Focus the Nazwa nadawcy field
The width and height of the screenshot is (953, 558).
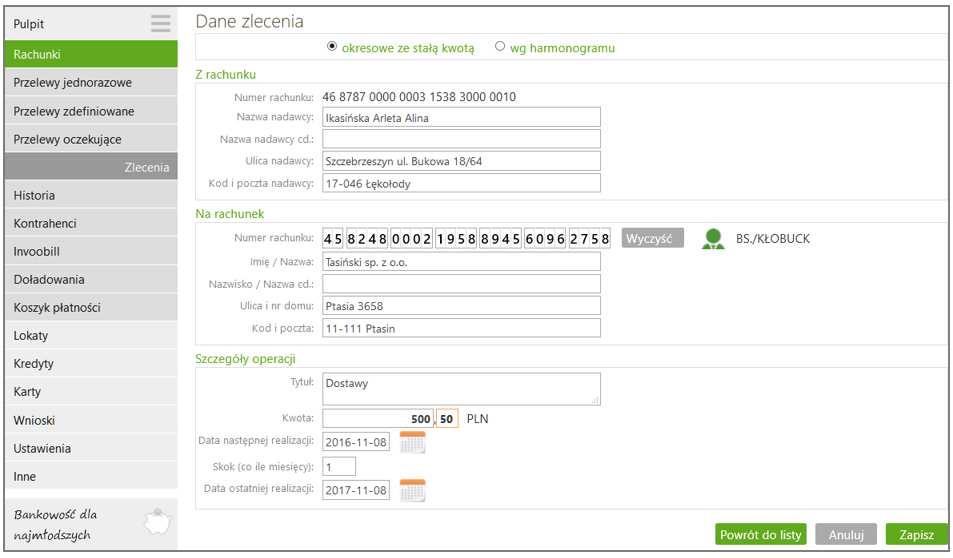461,117
